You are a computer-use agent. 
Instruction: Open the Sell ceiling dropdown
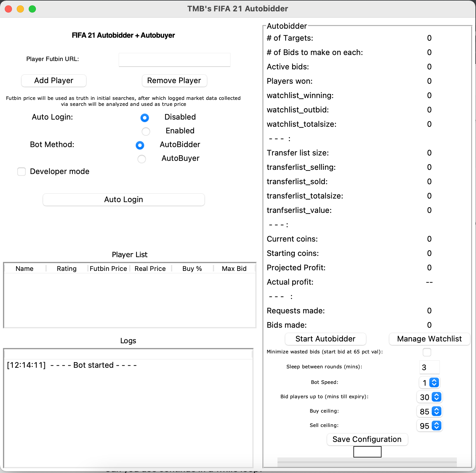click(x=430, y=426)
